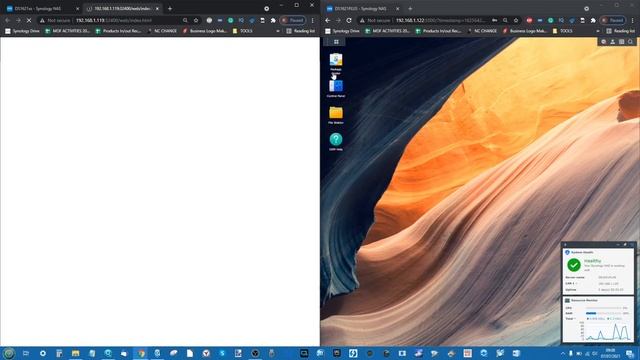Open DSM Help on the desktop
Viewport: 640px width, 360px height.
(336, 142)
